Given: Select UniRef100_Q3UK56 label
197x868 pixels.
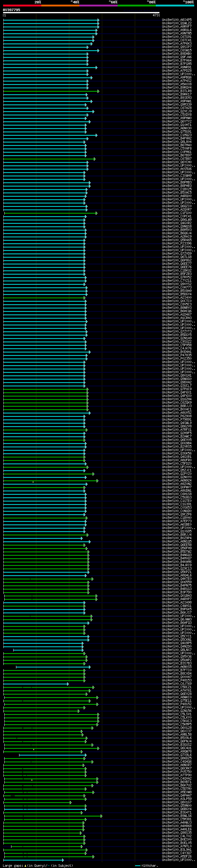Looking at the screenshot, I should (x=177, y=453).
